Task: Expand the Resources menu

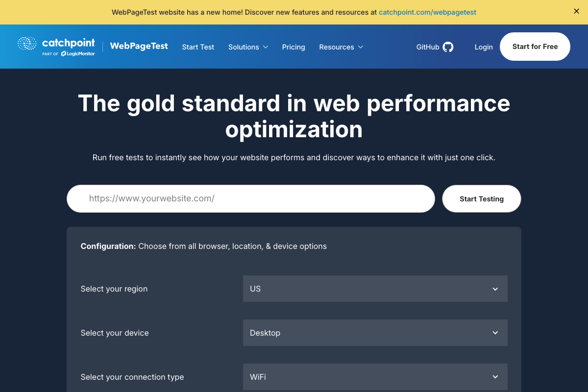Action: click(341, 47)
